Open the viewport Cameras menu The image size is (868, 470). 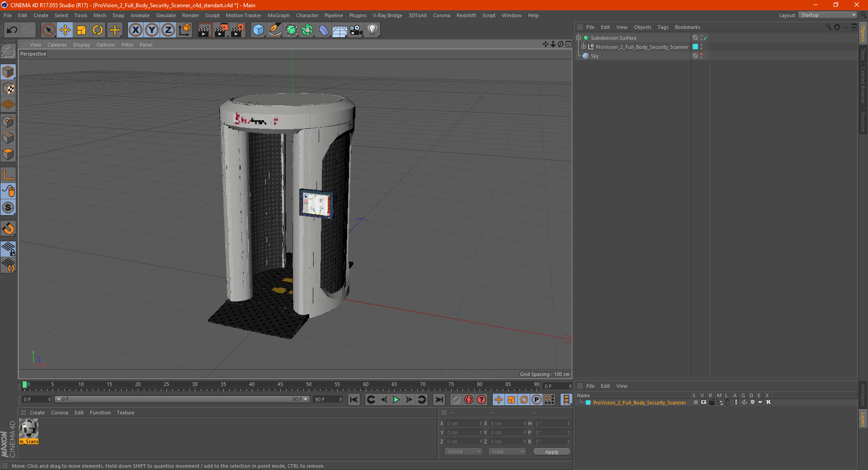[x=57, y=45]
